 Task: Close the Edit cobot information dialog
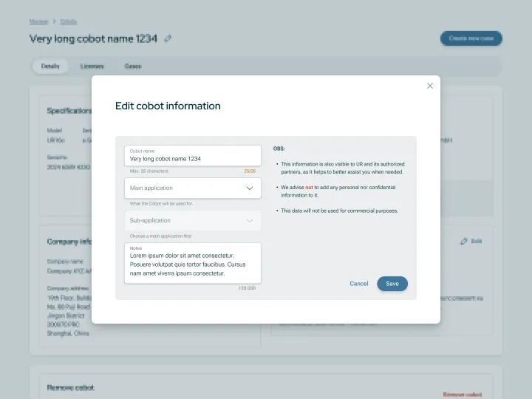point(430,86)
